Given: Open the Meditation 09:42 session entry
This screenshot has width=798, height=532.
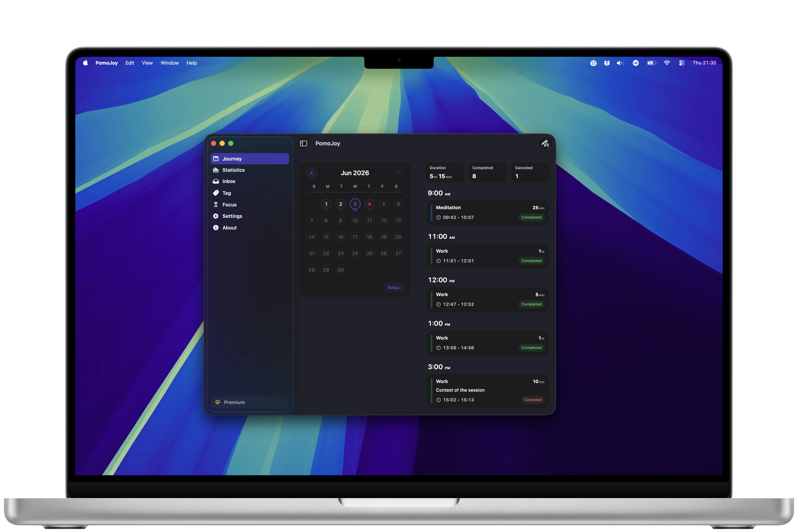Looking at the screenshot, I should (488, 213).
